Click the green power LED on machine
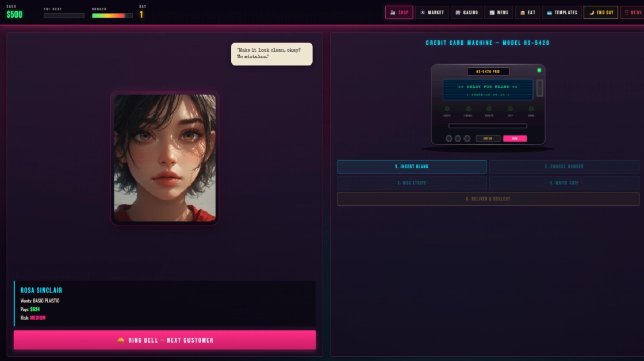Viewport: 644px width, 361px height. click(539, 70)
